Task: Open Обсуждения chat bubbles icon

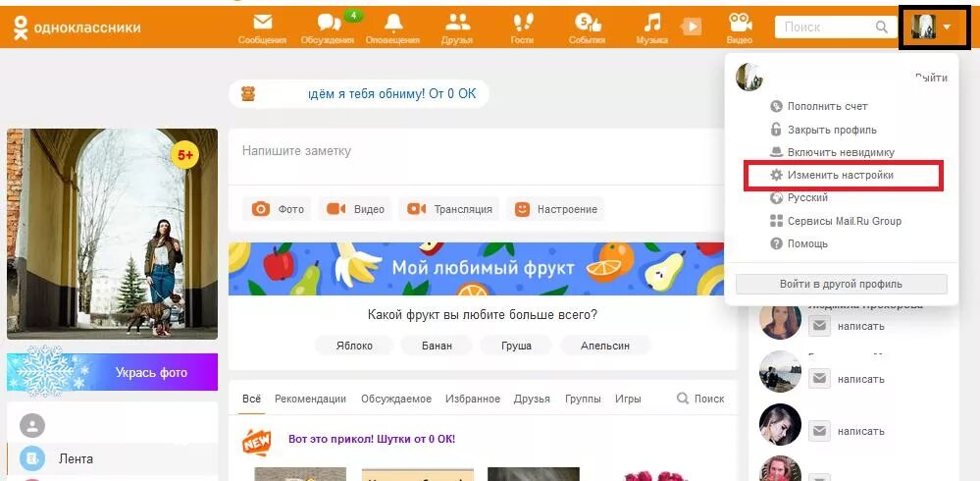Action: pyautogui.click(x=329, y=24)
